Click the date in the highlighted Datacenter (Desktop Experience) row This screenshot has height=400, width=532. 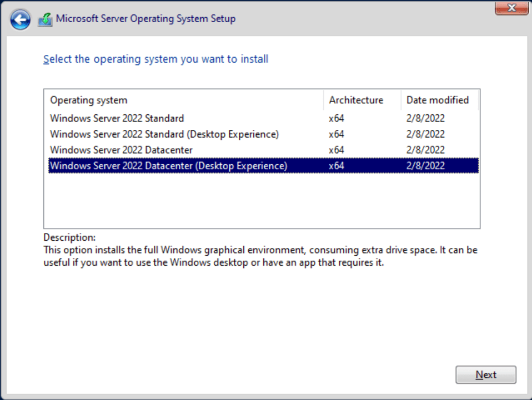[x=425, y=166]
